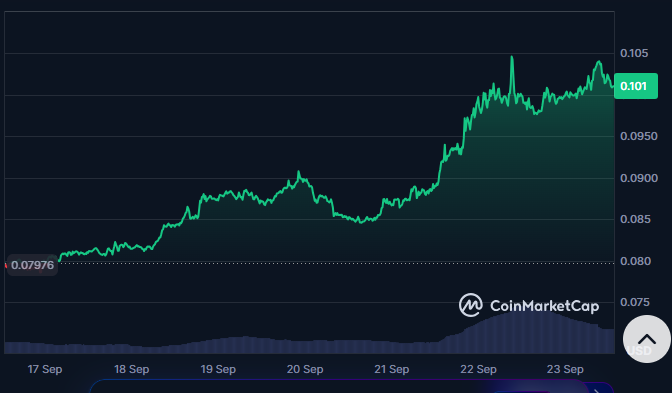Click the 23 Sep date label

pyautogui.click(x=565, y=369)
